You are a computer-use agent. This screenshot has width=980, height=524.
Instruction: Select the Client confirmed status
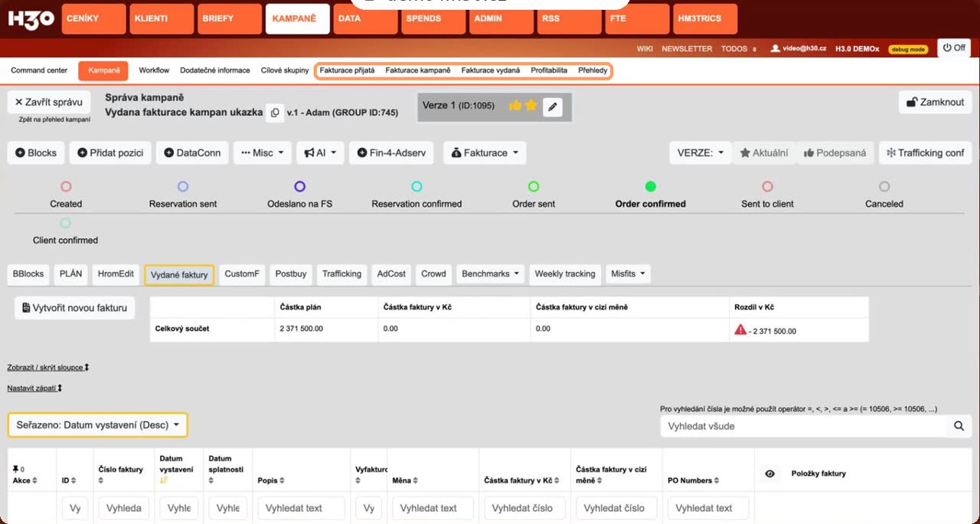click(66, 223)
